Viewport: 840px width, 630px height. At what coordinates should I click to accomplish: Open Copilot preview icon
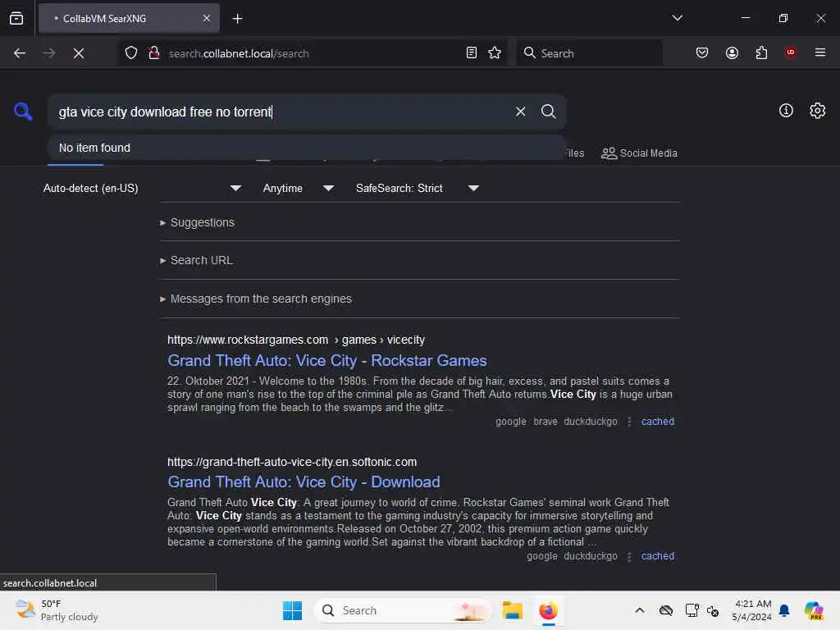point(814,610)
